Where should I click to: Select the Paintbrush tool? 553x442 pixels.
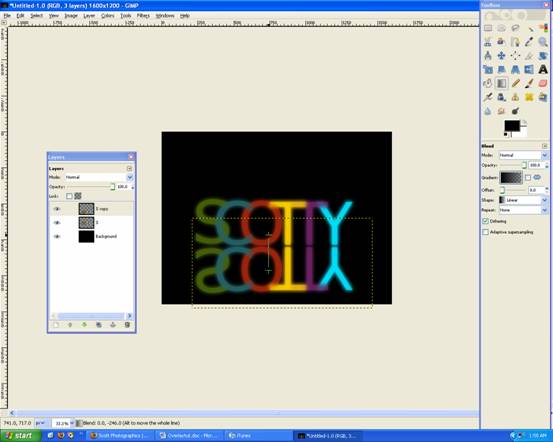coord(529,83)
